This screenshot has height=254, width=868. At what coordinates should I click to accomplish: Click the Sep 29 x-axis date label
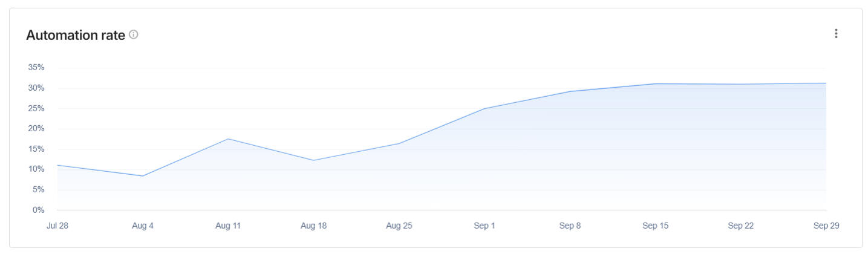click(826, 226)
